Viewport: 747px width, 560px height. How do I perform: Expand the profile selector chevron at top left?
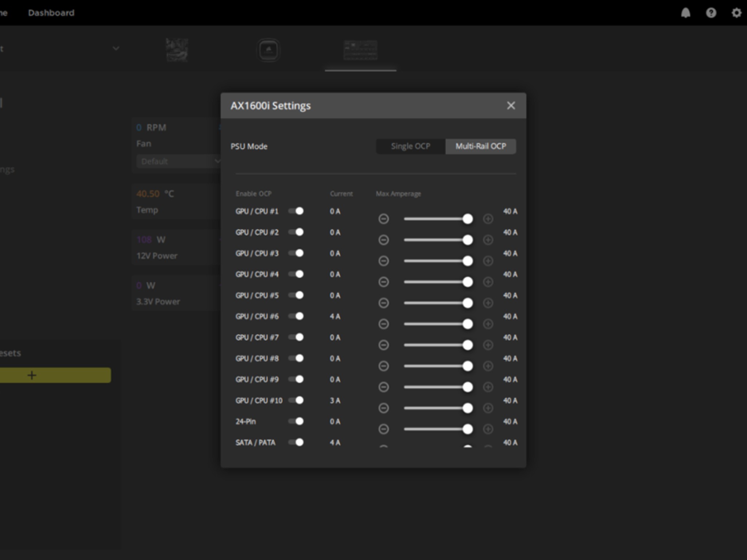[116, 48]
